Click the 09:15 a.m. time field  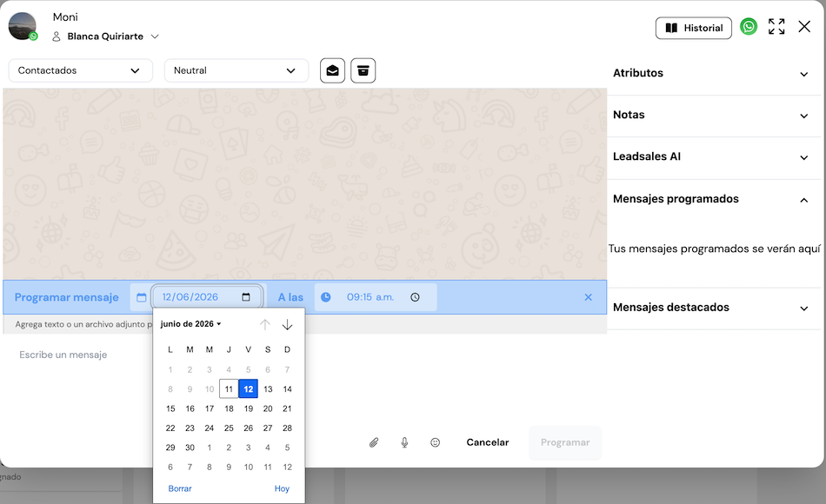pyautogui.click(x=375, y=297)
